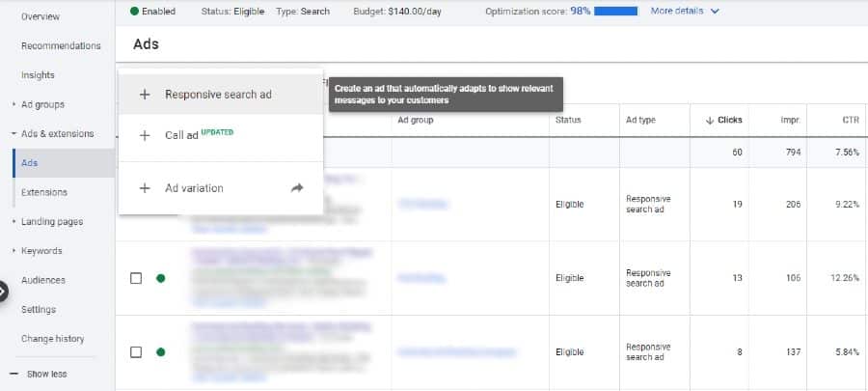Open the ad group link in the 8-clicks row

[x=456, y=351]
